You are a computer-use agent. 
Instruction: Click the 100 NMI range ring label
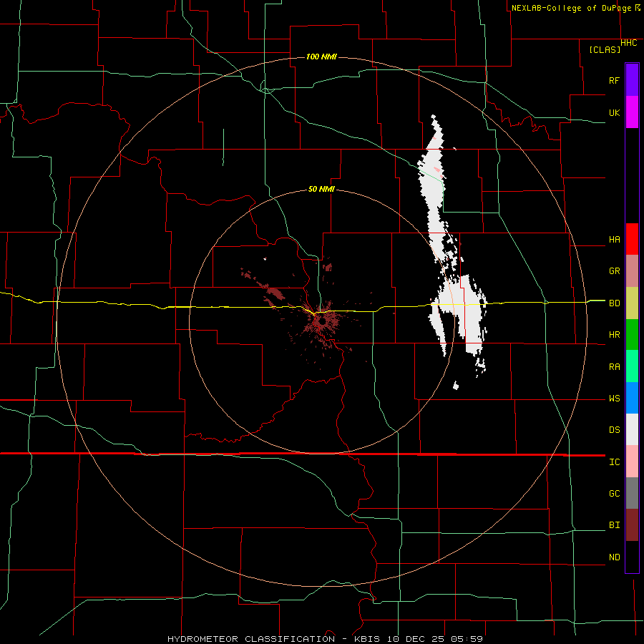[x=321, y=57]
